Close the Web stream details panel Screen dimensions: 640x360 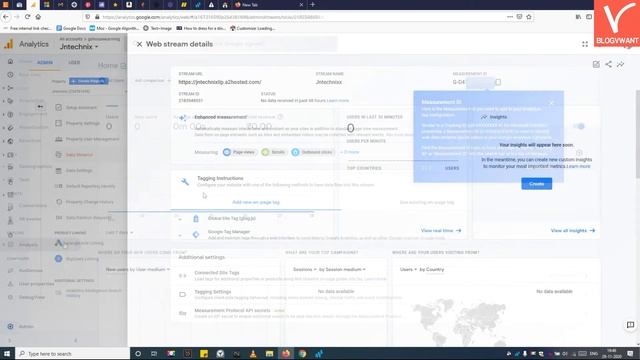click(139, 44)
